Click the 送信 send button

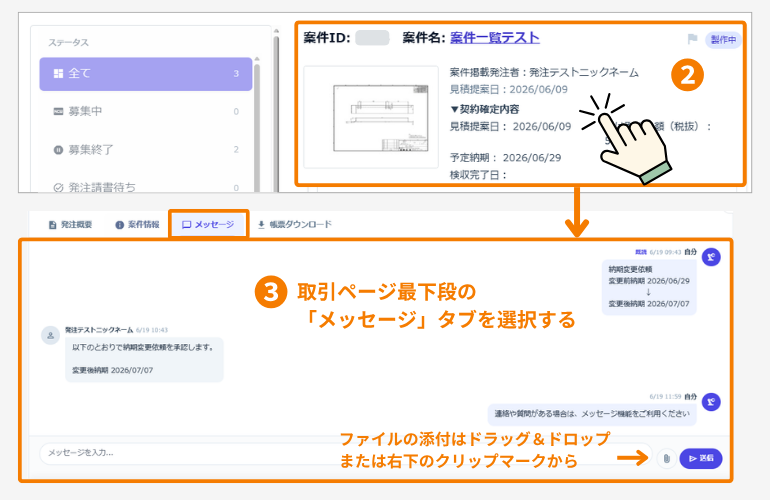[x=701, y=458]
